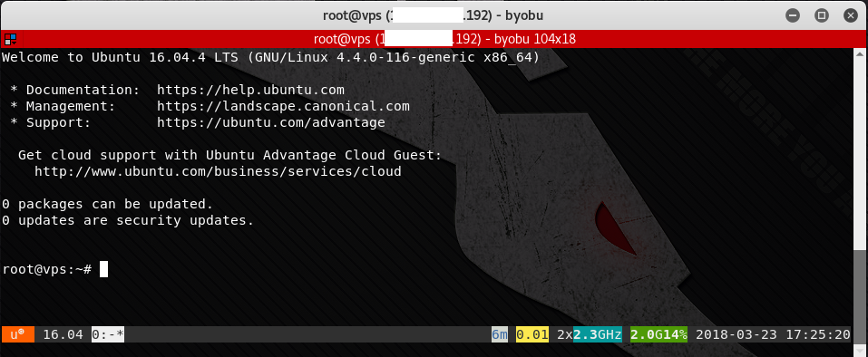Click the 'Welcome to Ubuntu 16.04.4 LTS' line
The height and width of the screenshot is (357, 868).
pyautogui.click(x=270, y=57)
